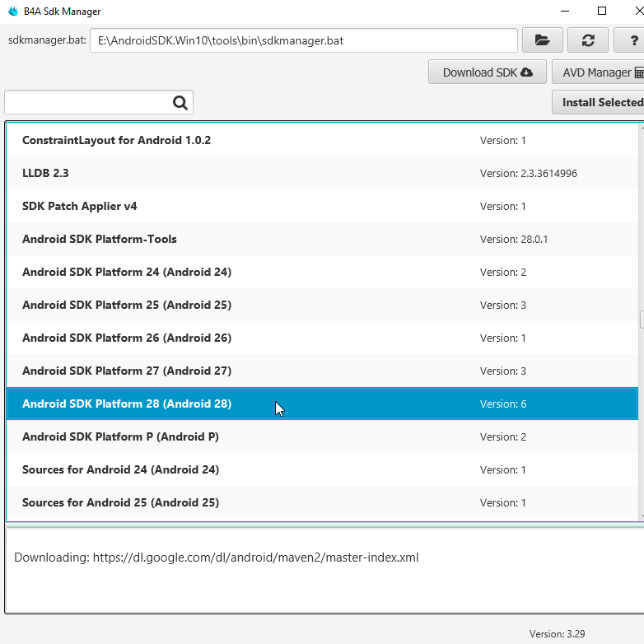The image size is (644, 644).
Task: Select Sources for Android 25 package
Action: [120, 502]
